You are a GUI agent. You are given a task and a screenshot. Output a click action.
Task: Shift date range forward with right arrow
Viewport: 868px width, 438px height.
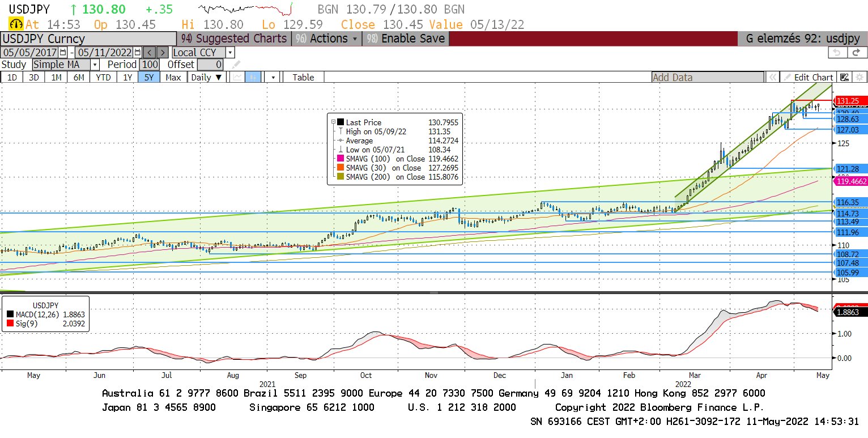(x=162, y=52)
